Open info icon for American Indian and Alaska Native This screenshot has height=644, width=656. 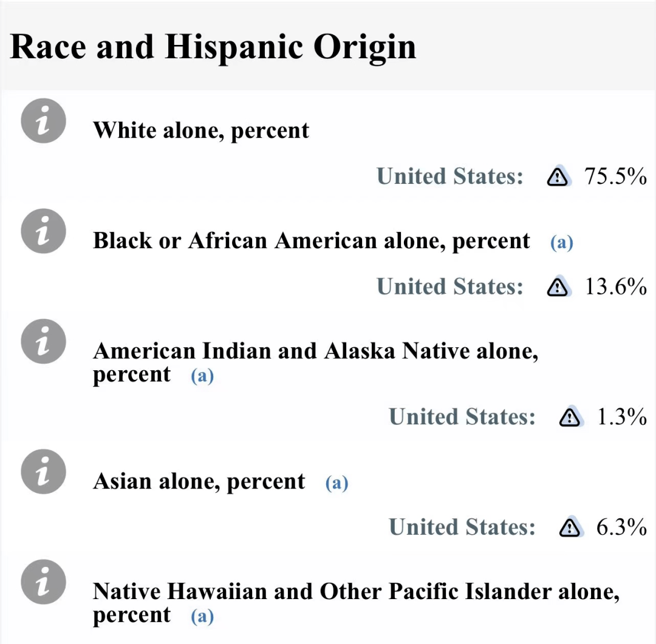44,341
